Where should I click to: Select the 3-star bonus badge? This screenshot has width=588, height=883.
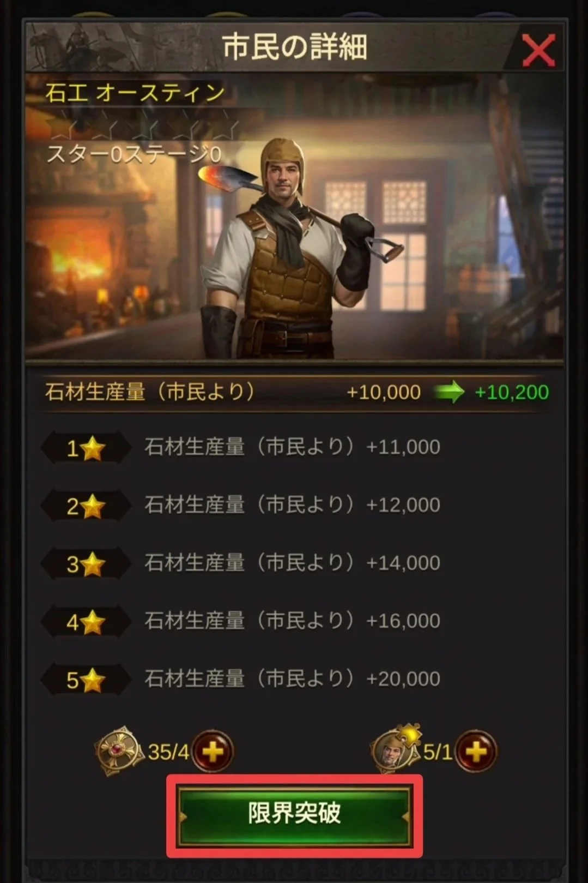click(86, 564)
